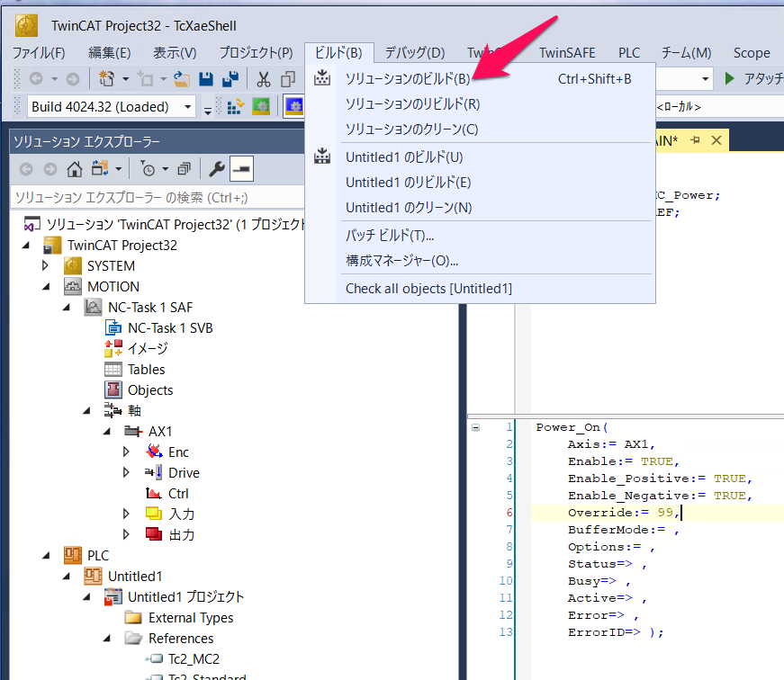
Task: Select the External Types folder
Action: point(191,618)
